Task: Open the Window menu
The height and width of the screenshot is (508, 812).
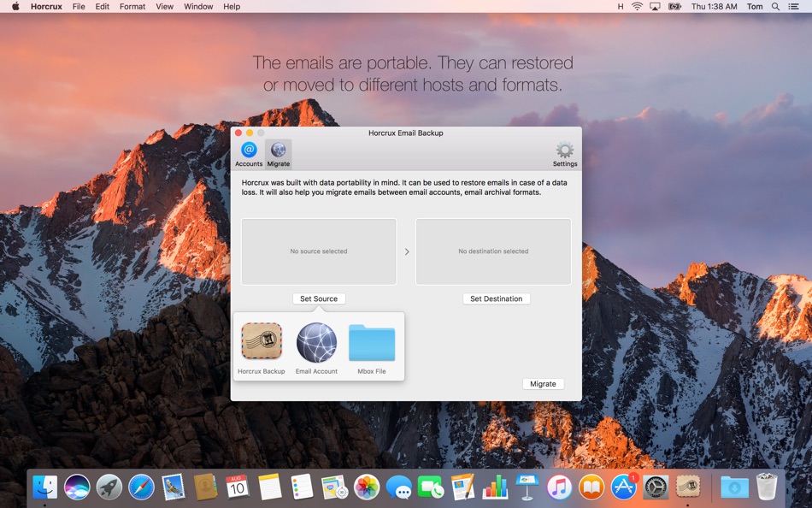Action: (x=198, y=7)
